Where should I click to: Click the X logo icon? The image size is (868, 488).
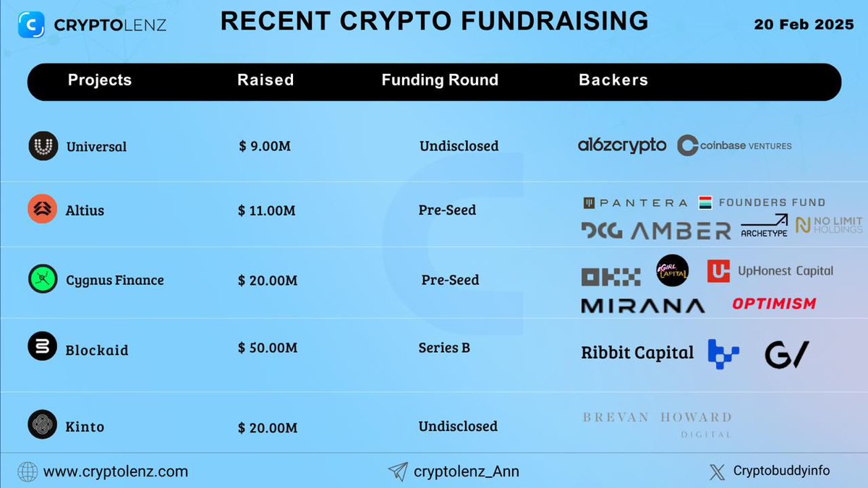coord(717,472)
